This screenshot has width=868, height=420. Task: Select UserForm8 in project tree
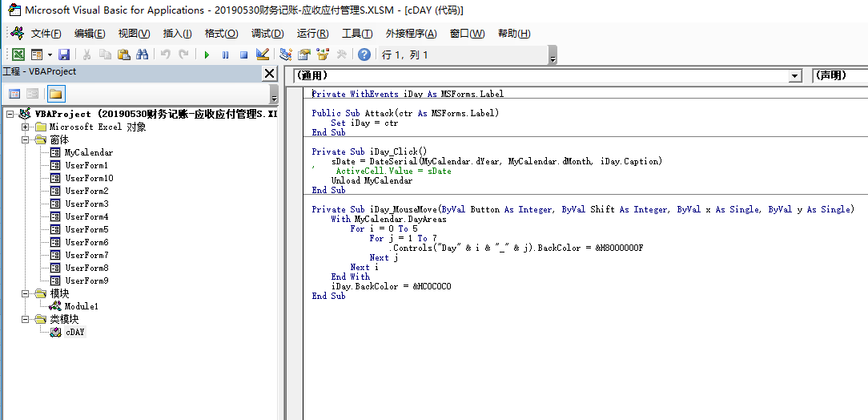pos(86,268)
